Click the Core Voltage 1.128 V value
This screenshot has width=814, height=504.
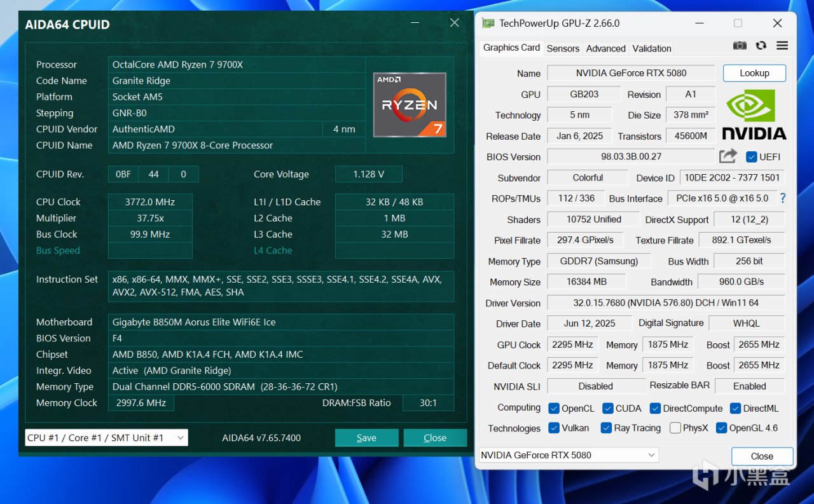(x=369, y=174)
